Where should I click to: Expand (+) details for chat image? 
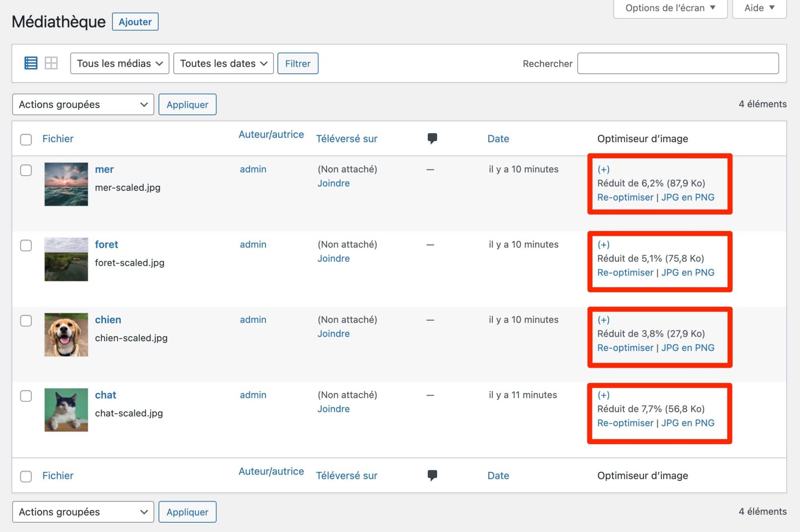(603, 395)
